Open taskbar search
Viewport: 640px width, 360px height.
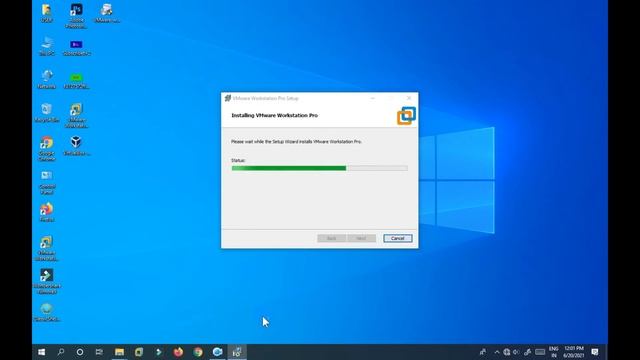pos(61,352)
